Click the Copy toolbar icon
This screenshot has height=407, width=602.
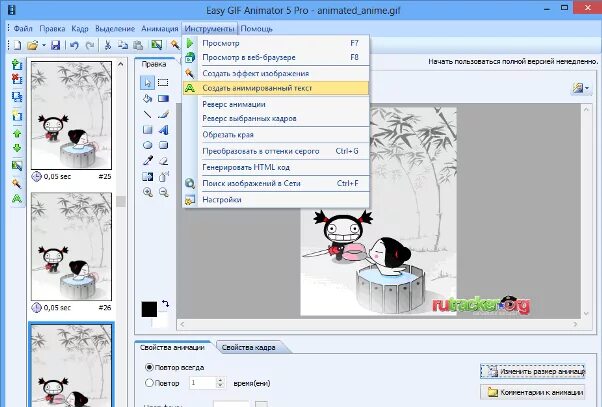[123, 45]
